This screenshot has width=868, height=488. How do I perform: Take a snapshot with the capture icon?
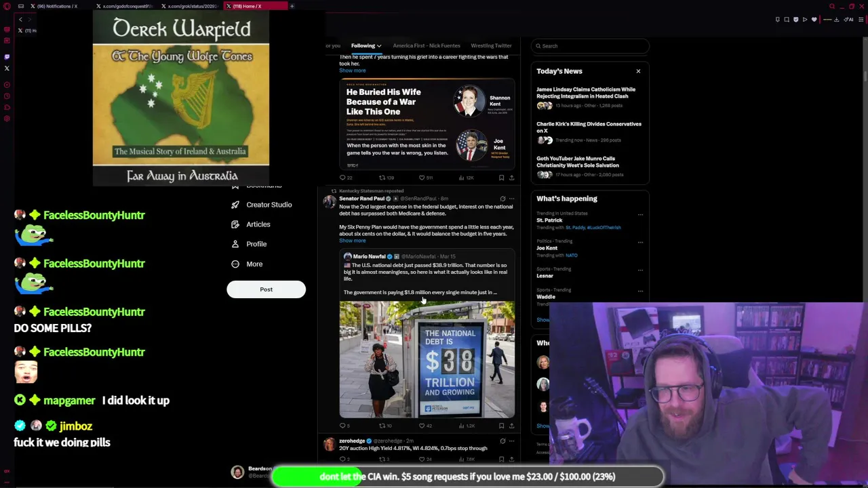point(787,20)
